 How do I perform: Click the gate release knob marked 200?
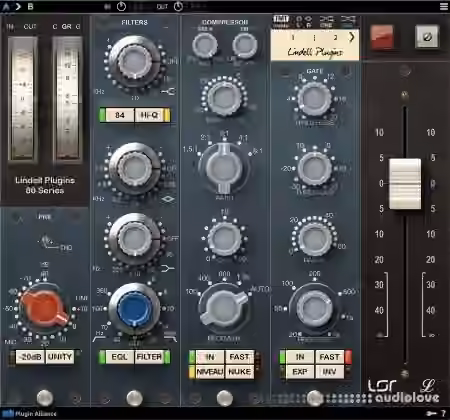314,309
